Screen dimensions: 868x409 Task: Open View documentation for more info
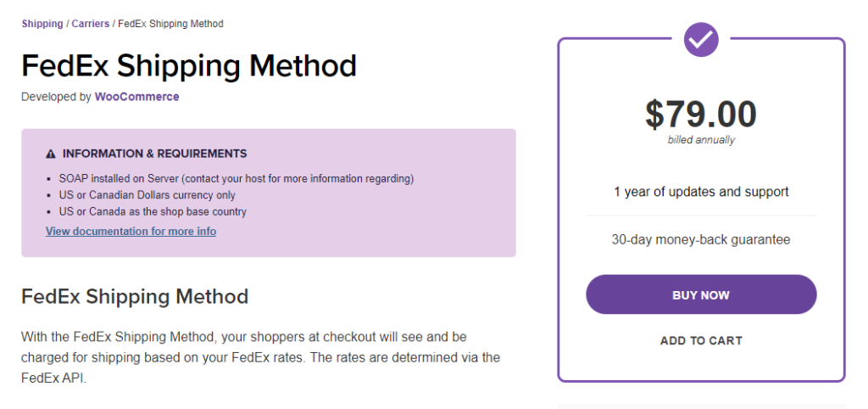(x=131, y=231)
